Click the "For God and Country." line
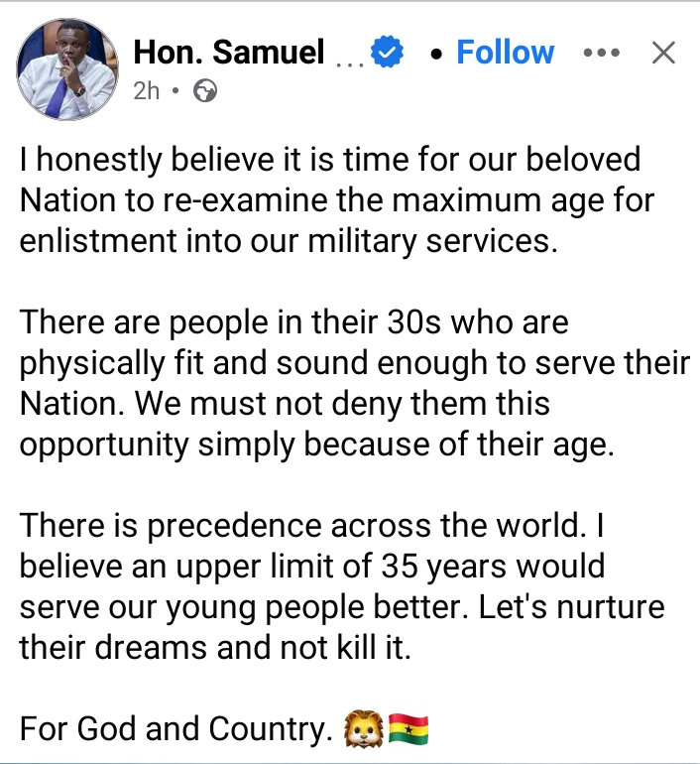Image resolution: width=700 pixels, height=764 pixels. point(175,729)
